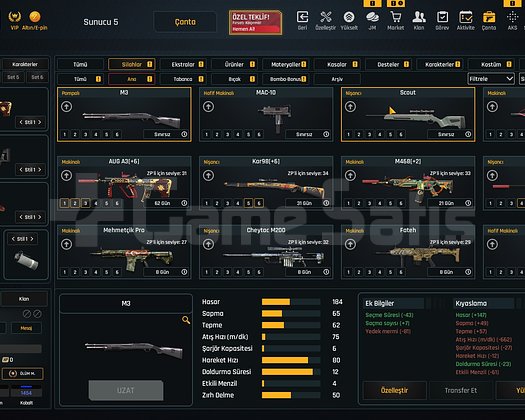Toggle set slot 4 on the Scout card

pyautogui.click(x=380, y=134)
